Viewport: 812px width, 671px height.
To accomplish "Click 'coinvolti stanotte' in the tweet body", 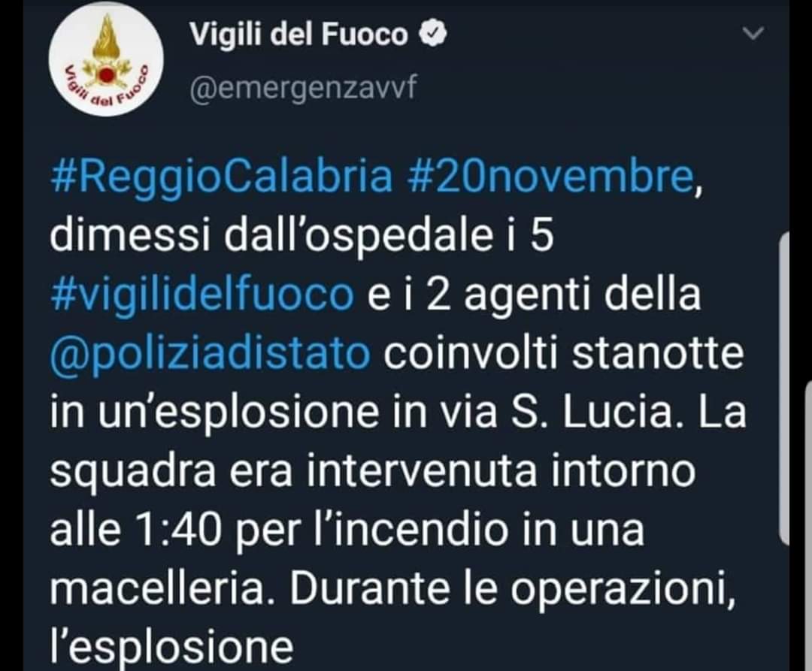I will pos(564,354).
